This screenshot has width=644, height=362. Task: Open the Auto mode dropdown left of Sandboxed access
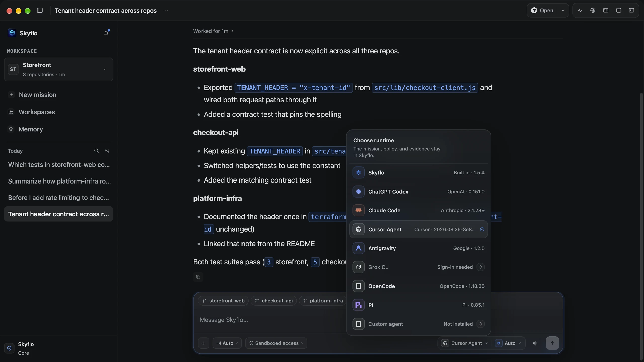(x=227, y=343)
